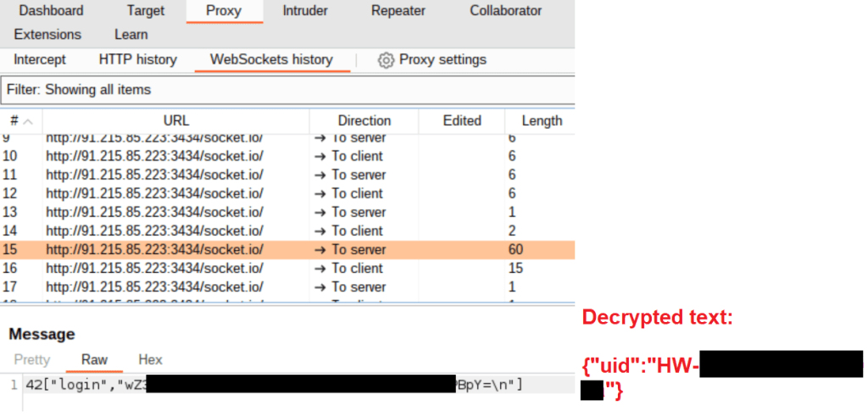Switch message view to Pretty
This screenshot has height=417, width=868.
pyautogui.click(x=32, y=359)
